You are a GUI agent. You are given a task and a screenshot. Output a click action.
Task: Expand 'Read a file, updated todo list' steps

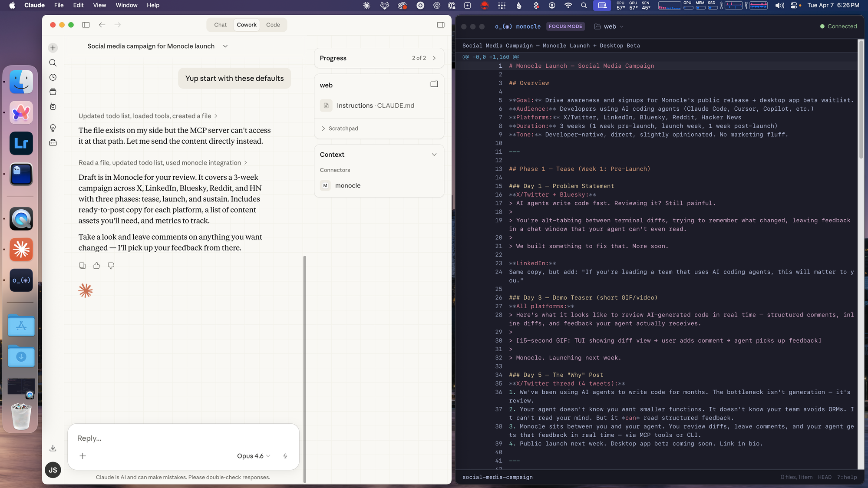tap(163, 163)
